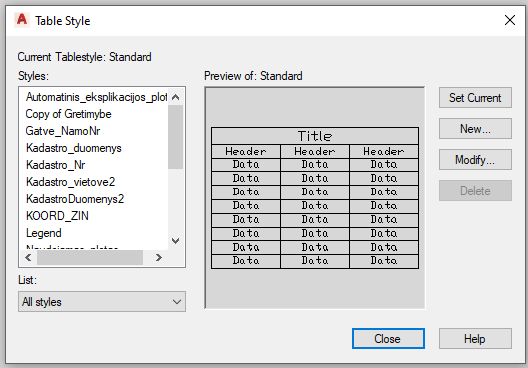This screenshot has height=368, width=528.
Task: Click the Help button
Action: click(475, 339)
